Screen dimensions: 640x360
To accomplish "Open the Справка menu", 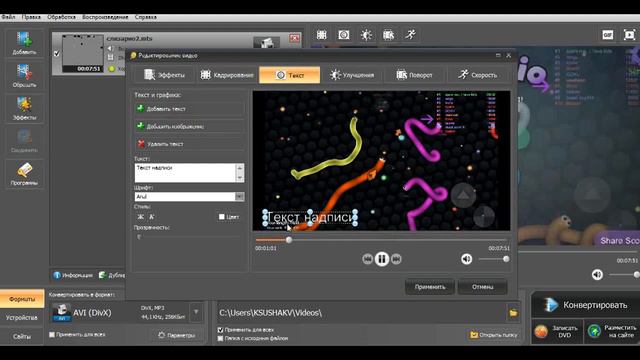I will 146,17.
